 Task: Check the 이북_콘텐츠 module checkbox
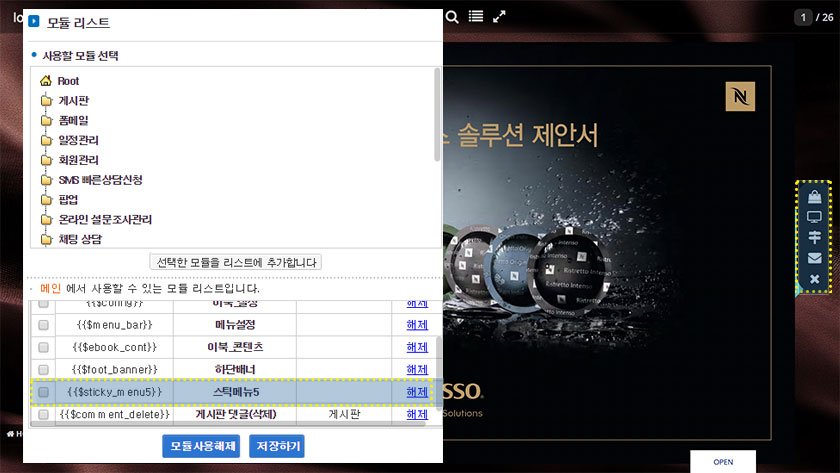coord(43,347)
